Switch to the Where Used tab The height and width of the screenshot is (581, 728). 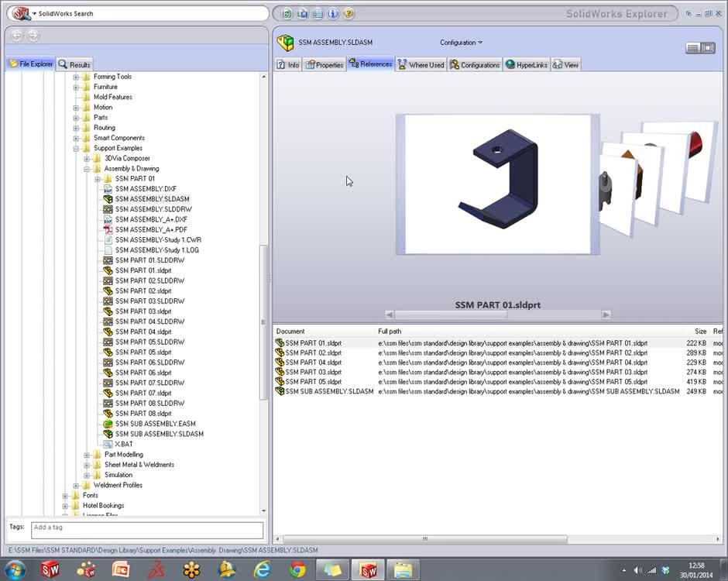coord(421,64)
